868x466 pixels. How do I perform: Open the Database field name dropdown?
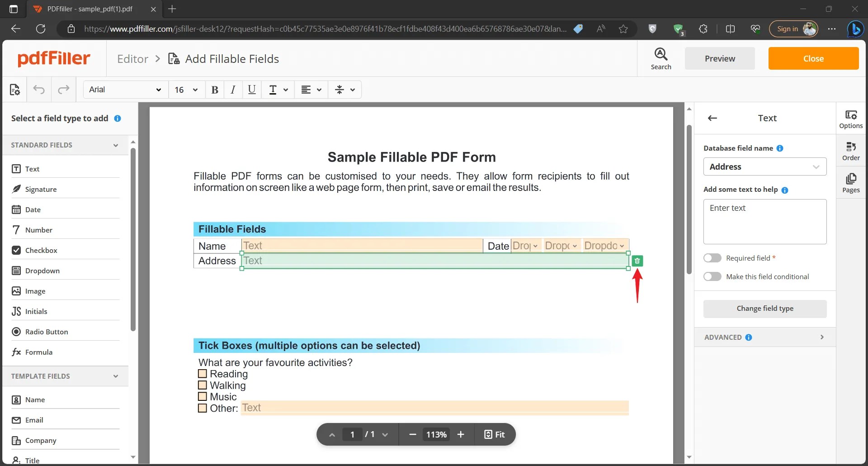764,166
